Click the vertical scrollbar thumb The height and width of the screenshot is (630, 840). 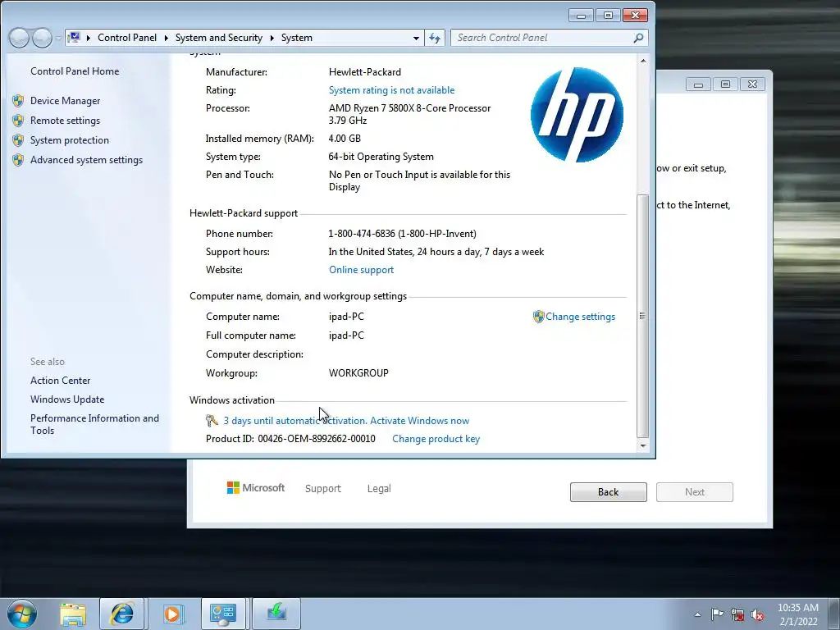tap(643, 316)
